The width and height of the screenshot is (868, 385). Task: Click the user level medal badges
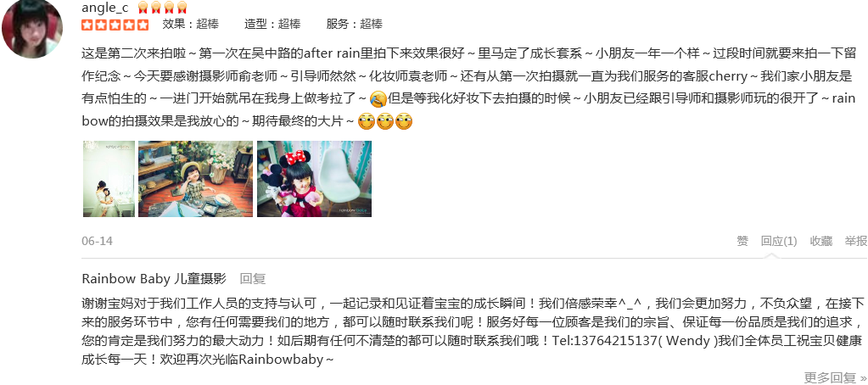pos(162,8)
